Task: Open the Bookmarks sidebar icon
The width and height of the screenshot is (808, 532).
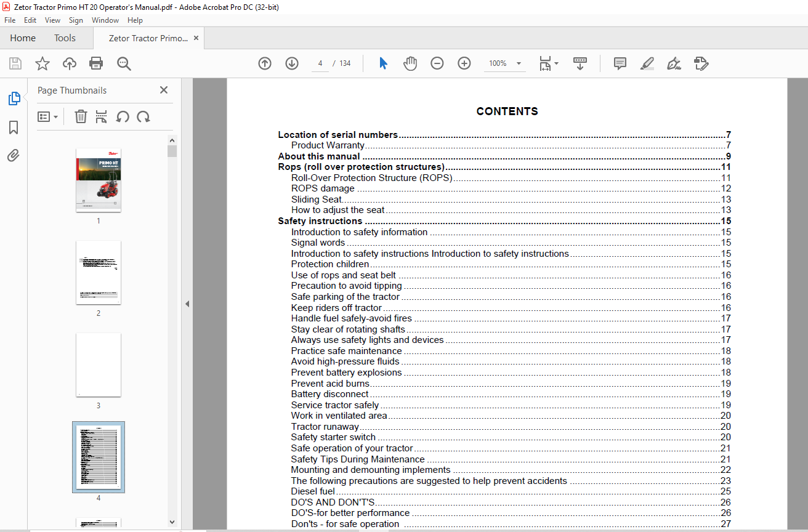Action: point(14,127)
